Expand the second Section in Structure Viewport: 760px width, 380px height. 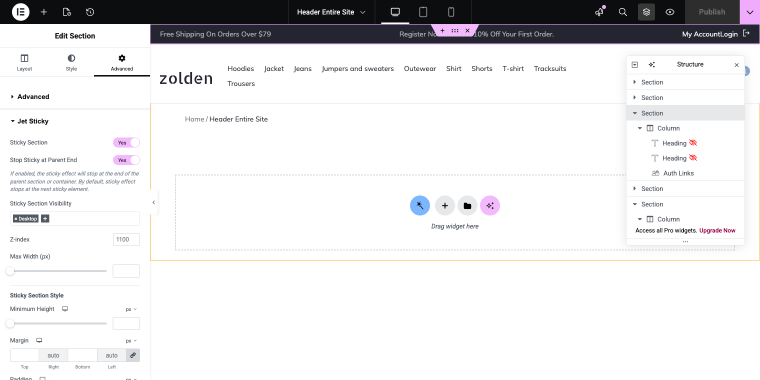pos(634,97)
